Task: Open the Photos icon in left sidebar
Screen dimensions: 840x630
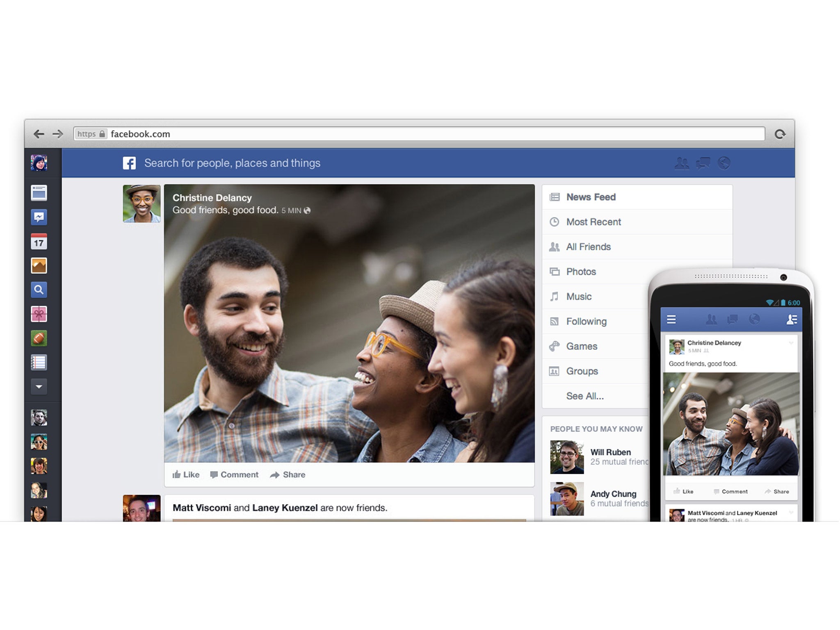Action: [39, 266]
